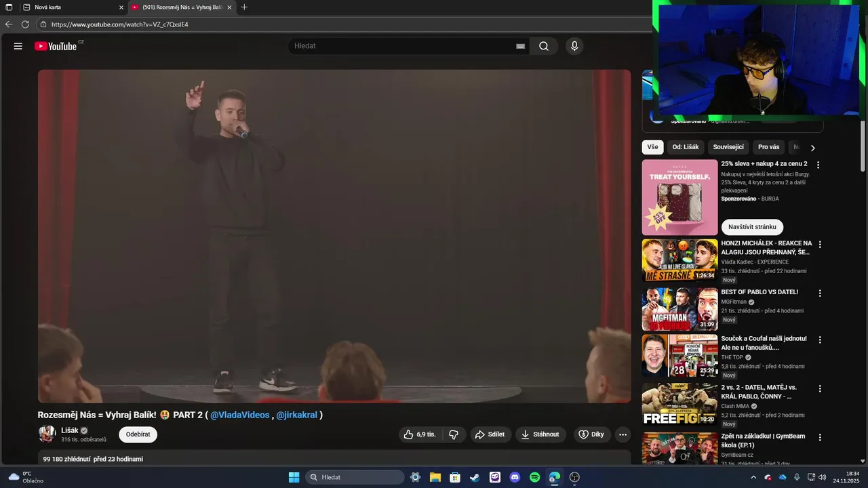Image resolution: width=868 pixels, height=488 pixels.
Task: Open Windows Start menu
Action: [294, 477]
